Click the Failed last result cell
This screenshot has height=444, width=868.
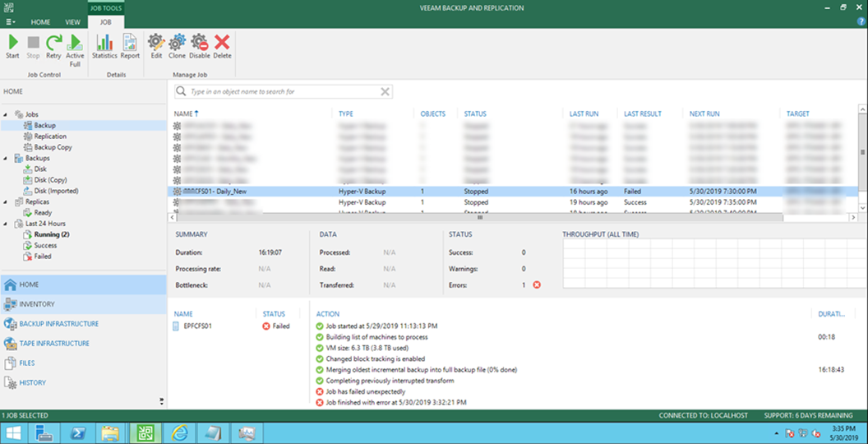coord(633,191)
